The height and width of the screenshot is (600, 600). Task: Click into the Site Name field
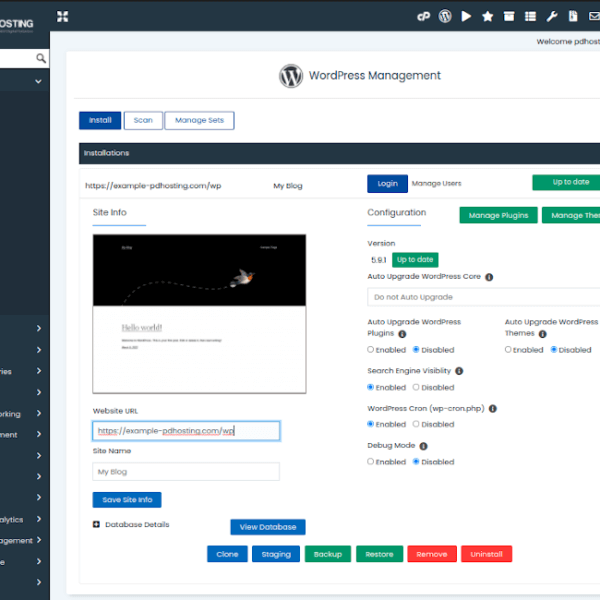[186, 471]
